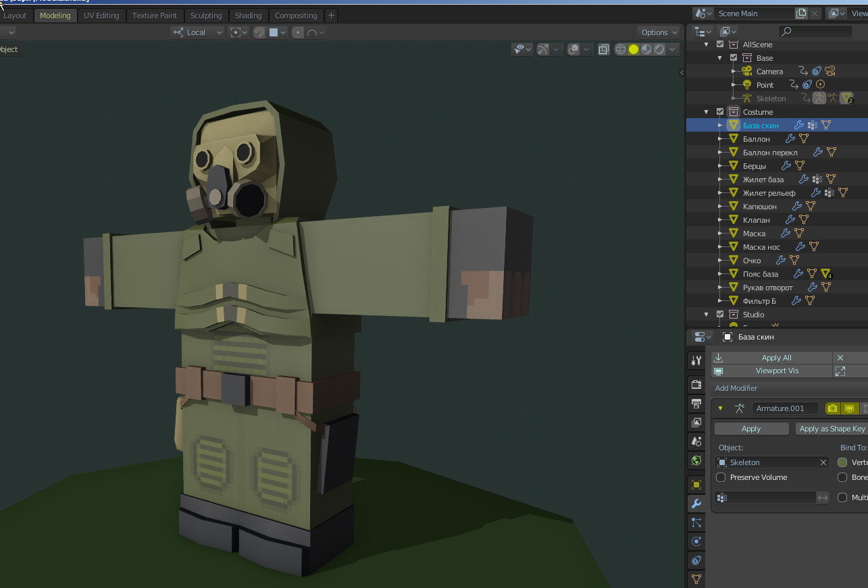Toggle Armature modifier viewport visibility
Viewport: 868px width, 588px height.
pyautogui.click(x=850, y=408)
